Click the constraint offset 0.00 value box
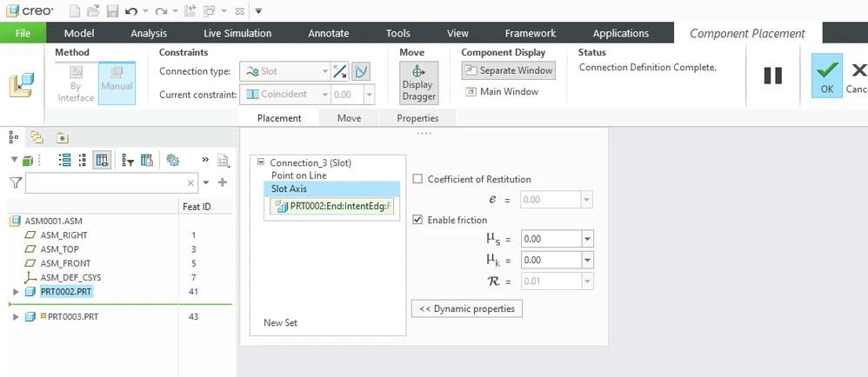Viewport: 868px width, 377px height. click(x=347, y=95)
